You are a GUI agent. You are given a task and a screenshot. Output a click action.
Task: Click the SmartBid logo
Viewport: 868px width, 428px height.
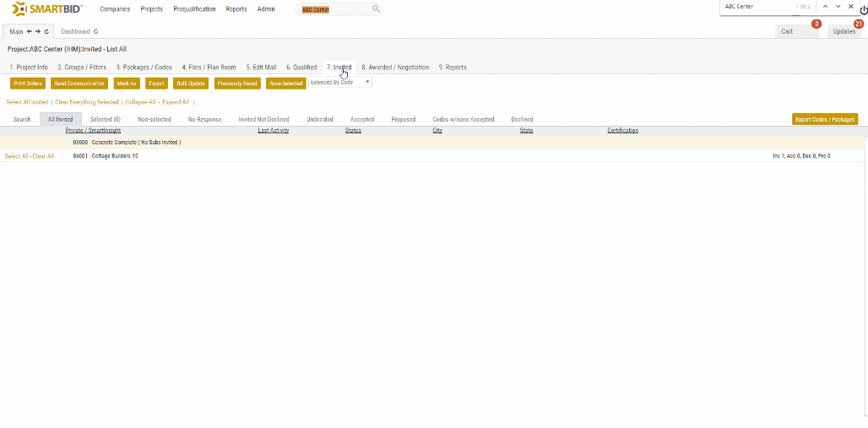(x=47, y=8)
